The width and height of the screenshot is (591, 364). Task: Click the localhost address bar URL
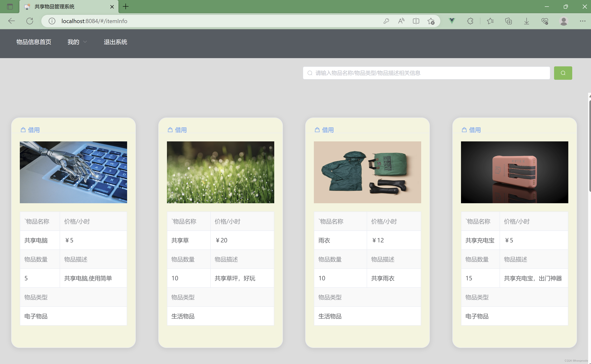(94, 21)
